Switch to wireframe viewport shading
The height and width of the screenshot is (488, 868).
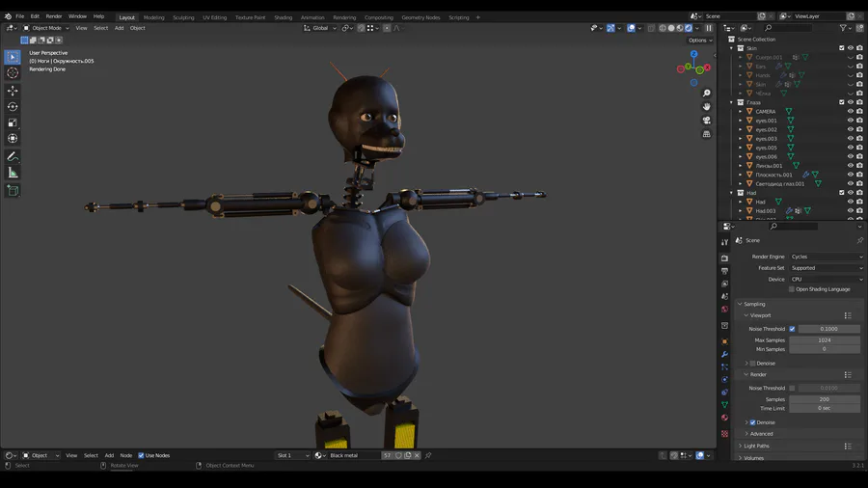tap(662, 28)
